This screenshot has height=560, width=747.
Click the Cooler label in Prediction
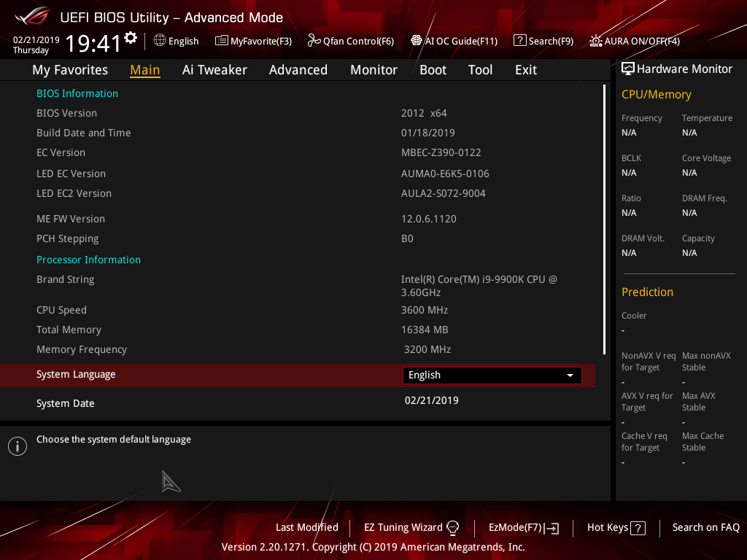point(634,315)
